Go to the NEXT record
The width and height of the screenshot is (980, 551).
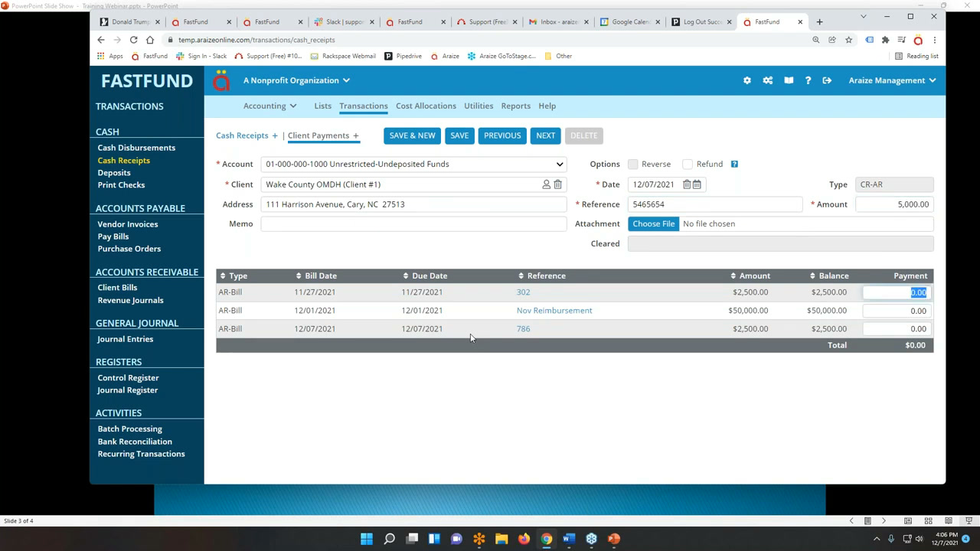[x=546, y=135]
